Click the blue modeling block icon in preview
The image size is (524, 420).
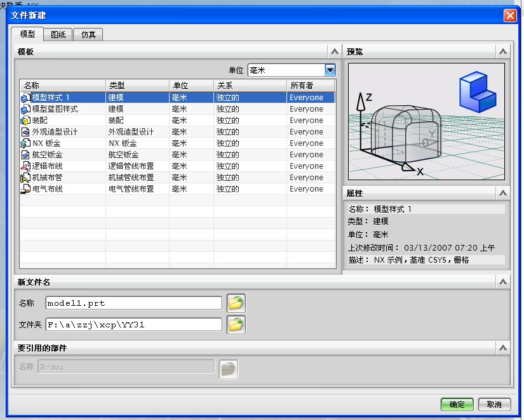477,92
